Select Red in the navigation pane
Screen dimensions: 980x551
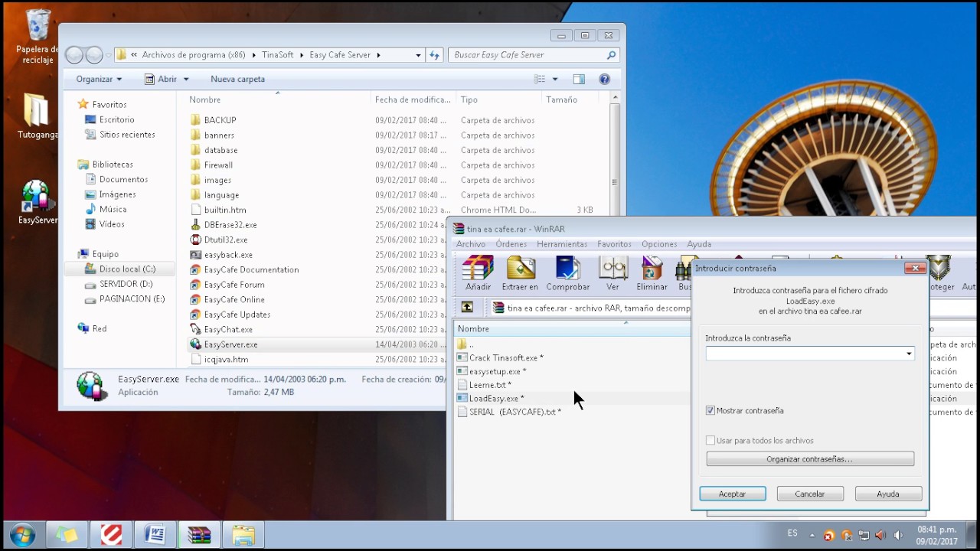pos(93,328)
